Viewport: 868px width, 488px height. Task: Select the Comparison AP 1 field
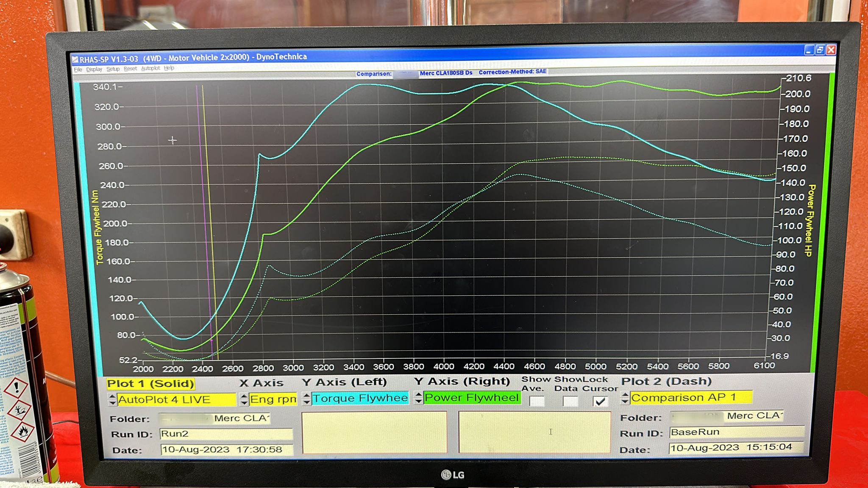point(691,397)
